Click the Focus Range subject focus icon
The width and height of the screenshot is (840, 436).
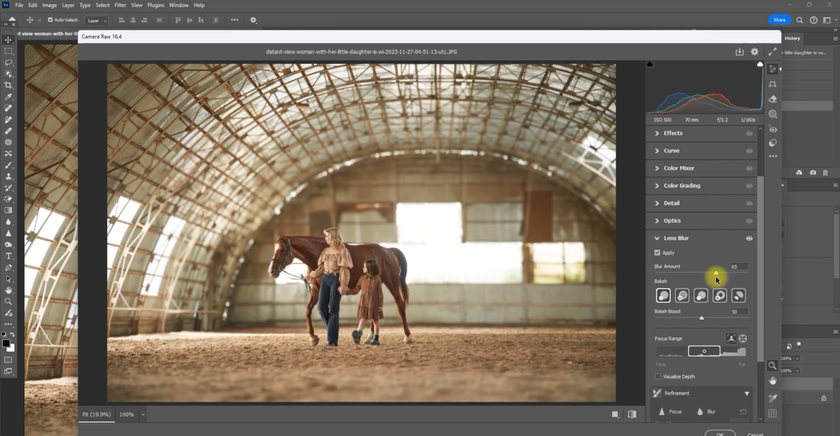point(731,338)
